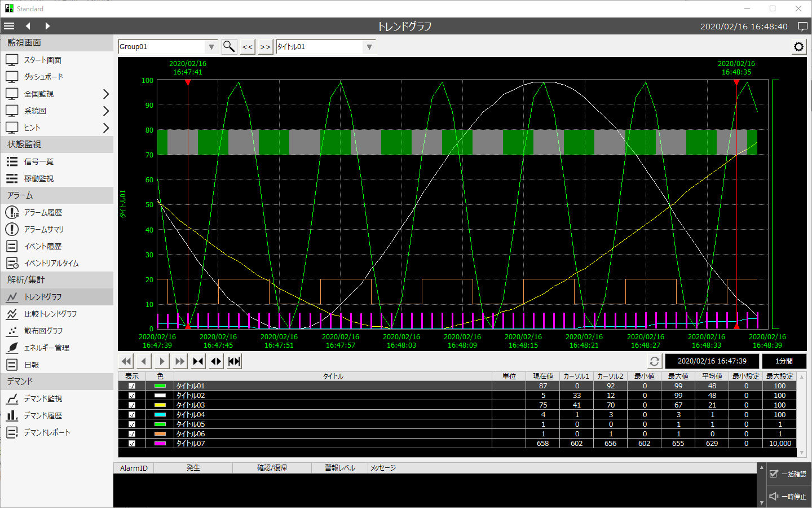Image resolution: width=812 pixels, height=508 pixels.
Task: Click the magnifying glass search icon
Action: (x=229, y=47)
